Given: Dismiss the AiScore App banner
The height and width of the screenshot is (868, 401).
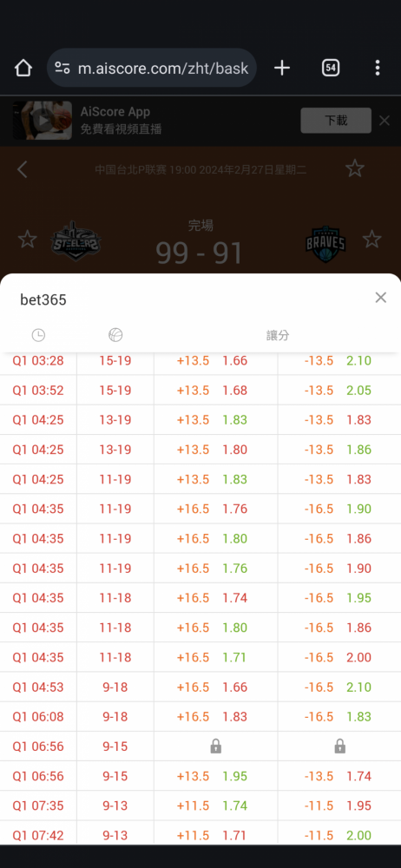Looking at the screenshot, I should tap(385, 120).
